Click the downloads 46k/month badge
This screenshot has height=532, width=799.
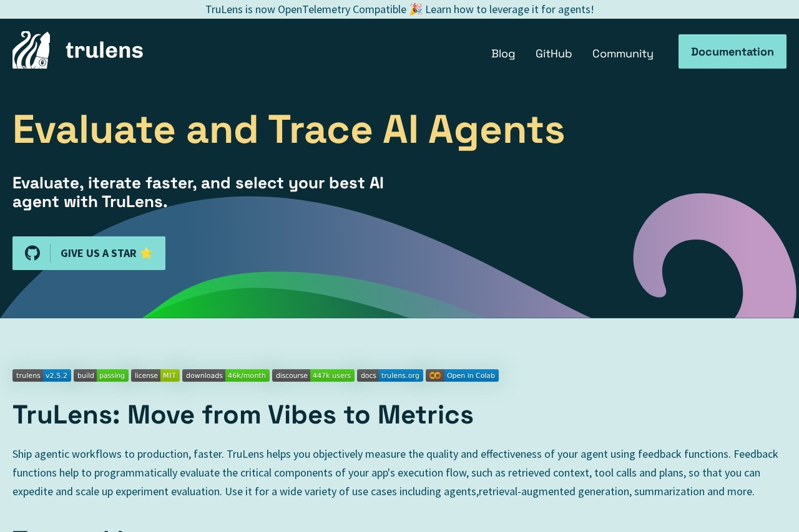pos(226,375)
